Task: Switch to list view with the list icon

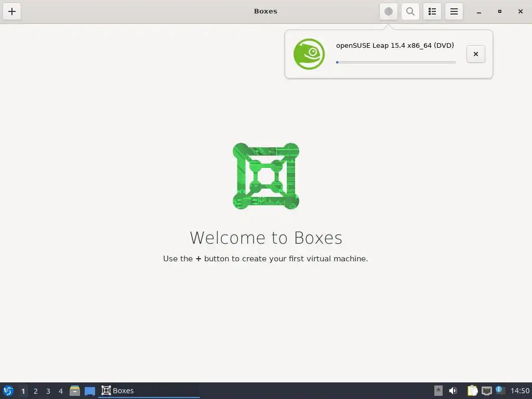Action: tap(432, 11)
